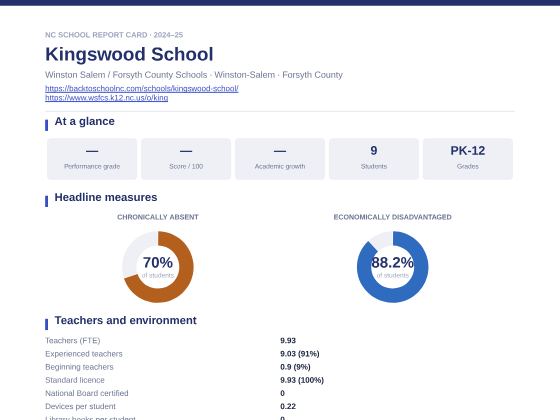
Task: Click the Chronically Absent chart label
Action: pos(158,217)
